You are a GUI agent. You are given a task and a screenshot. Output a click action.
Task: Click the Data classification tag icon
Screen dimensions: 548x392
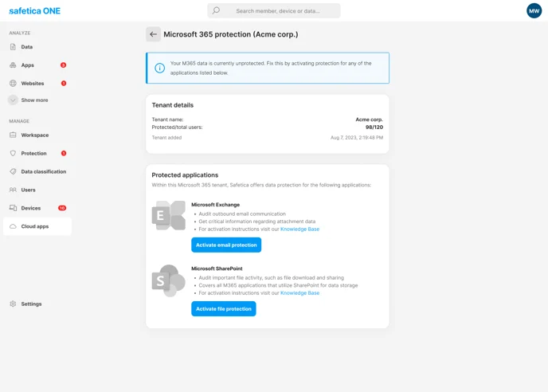point(13,171)
